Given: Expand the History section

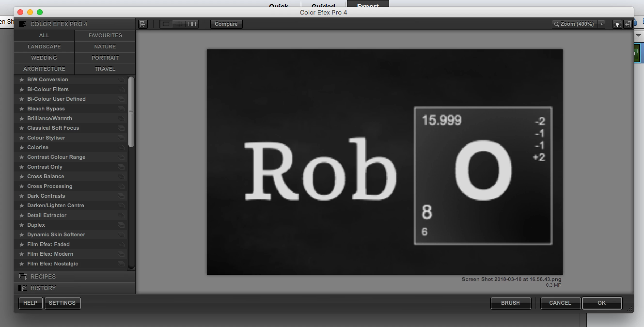Looking at the screenshot, I should pyautogui.click(x=43, y=288).
